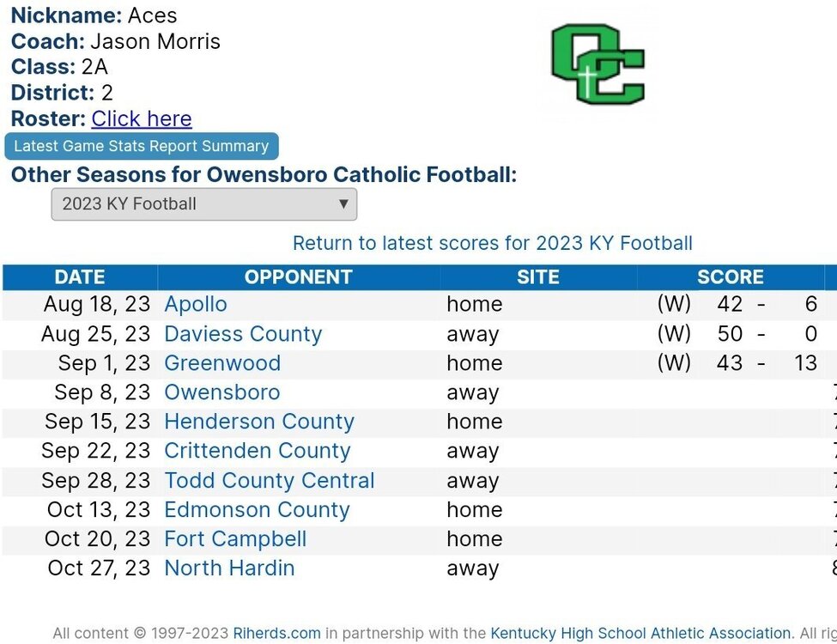Open Kentucky High School Athletic Association link

click(640, 634)
